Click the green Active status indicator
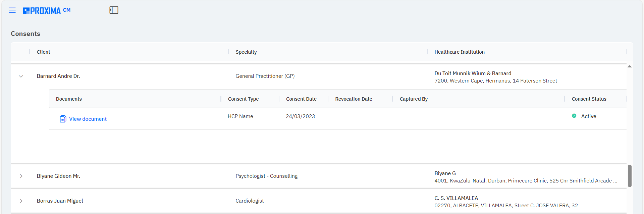The height and width of the screenshot is (214, 644). point(574,116)
